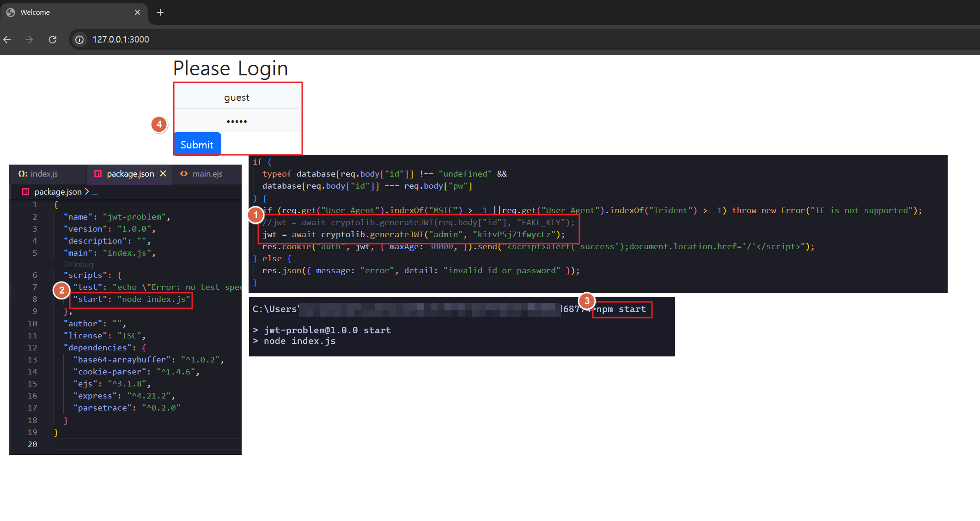Viewport: 980px width, 521px height.
Task: Open a new tab with plus icon
Action: pyautogui.click(x=160, y=12)
